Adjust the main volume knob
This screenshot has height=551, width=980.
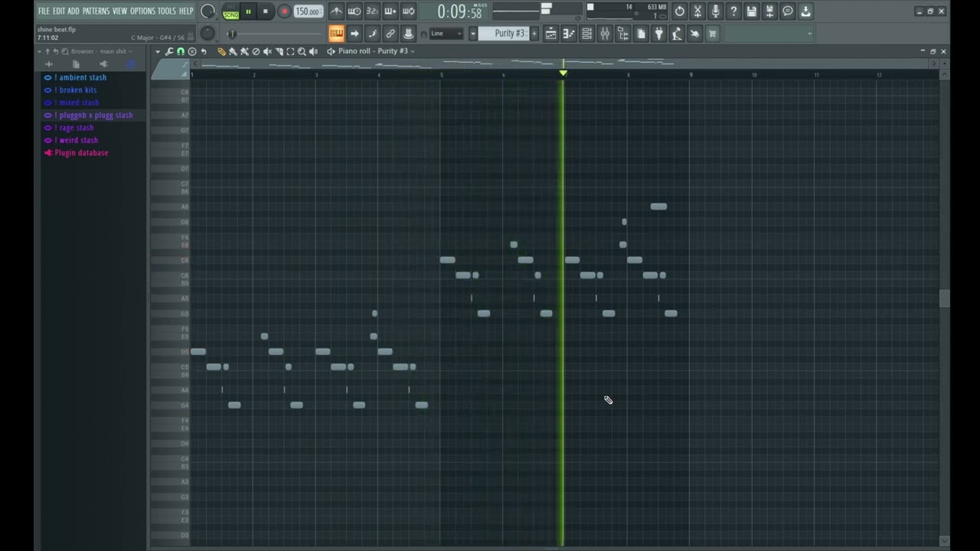coord(207,11)
